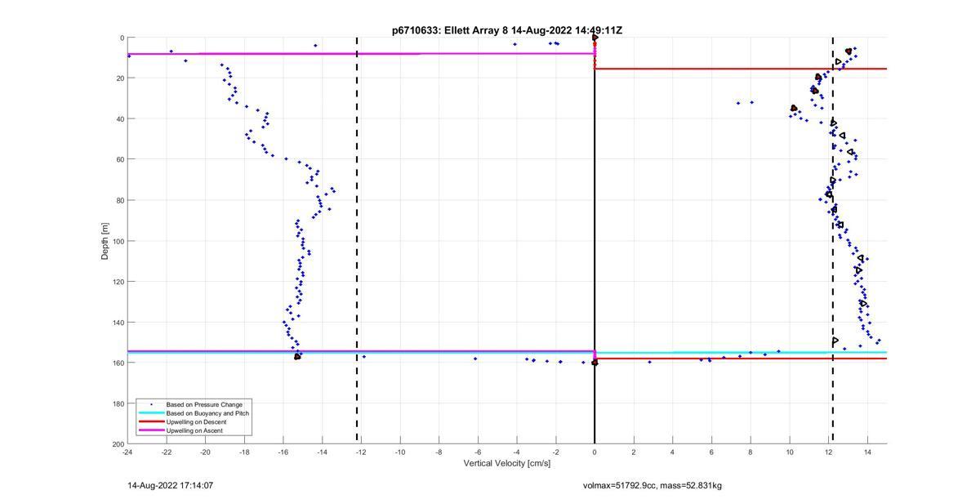The image size is (980, 499).
Task: Click x-axis tick label -12
Action: 361,452
